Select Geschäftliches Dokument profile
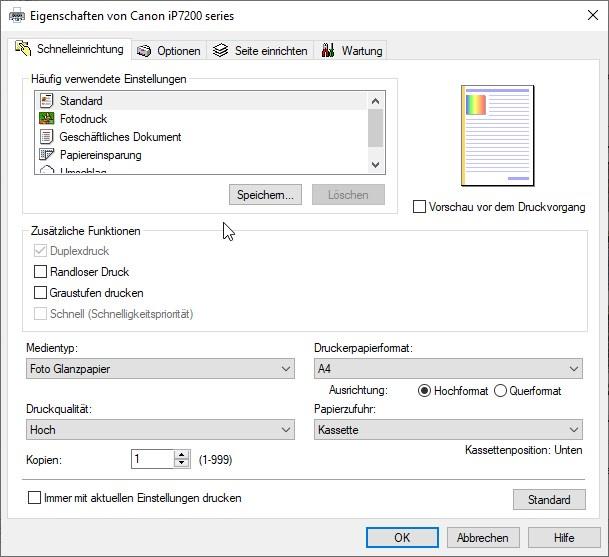 [200, 136]
